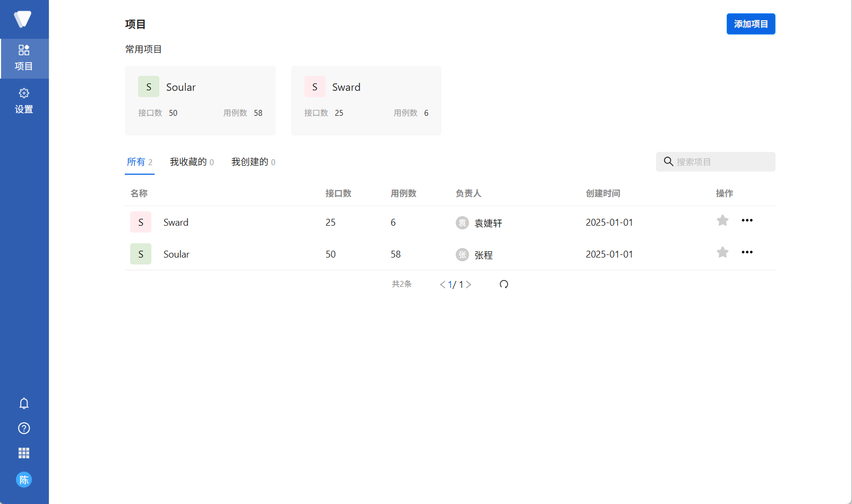Click the magnifier icon in search box
The height and width of the screenshot is (504, 852).
click(x=668, y=161)
